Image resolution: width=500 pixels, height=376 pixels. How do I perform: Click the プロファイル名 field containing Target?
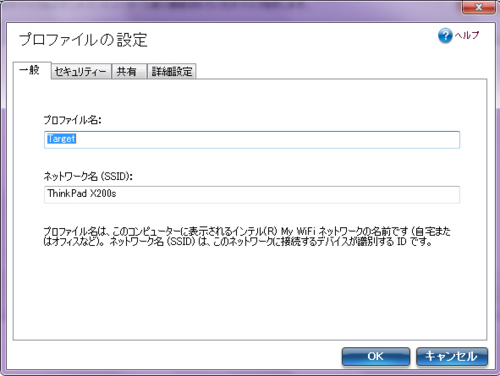click(x=252, y=140)
